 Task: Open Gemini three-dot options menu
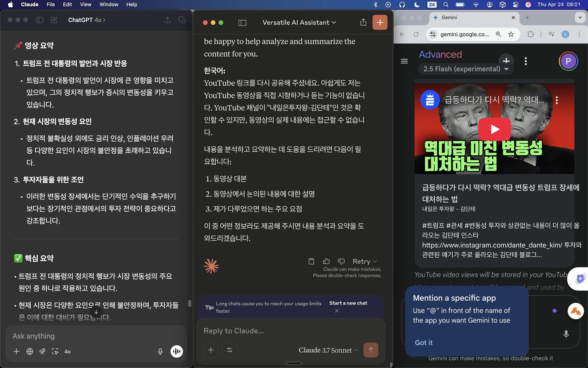(x=526, y=61)
